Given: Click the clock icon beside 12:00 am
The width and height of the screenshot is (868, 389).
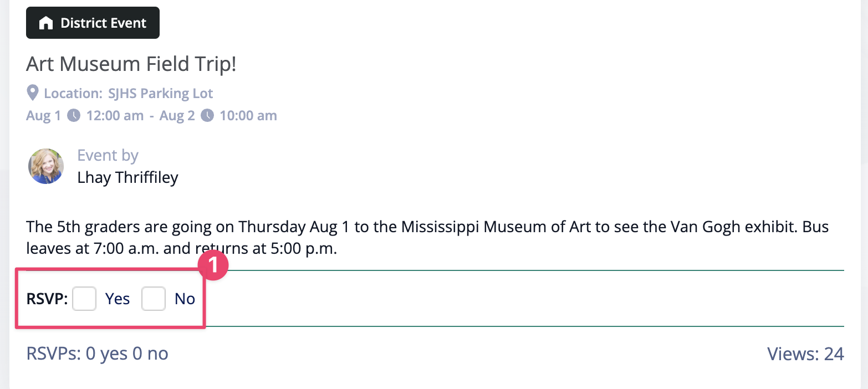Looking at the screenshot, I should [74, 116].
